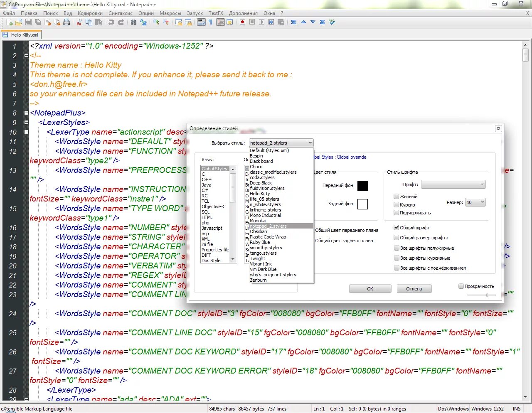Open the Синтаксис menu
This screenshot has height=413, width=532.
[x=121, y=13]
